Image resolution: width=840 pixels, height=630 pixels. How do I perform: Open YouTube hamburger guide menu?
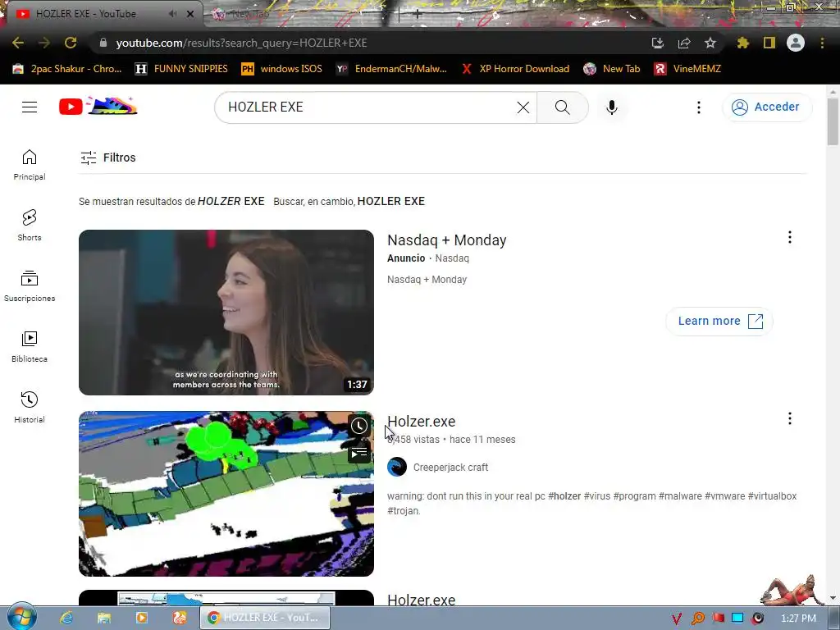(x=30, y=107)
